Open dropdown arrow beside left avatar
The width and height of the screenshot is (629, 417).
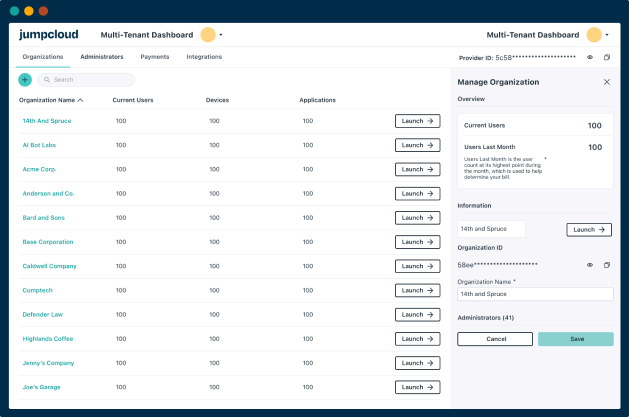pos(221,35)
